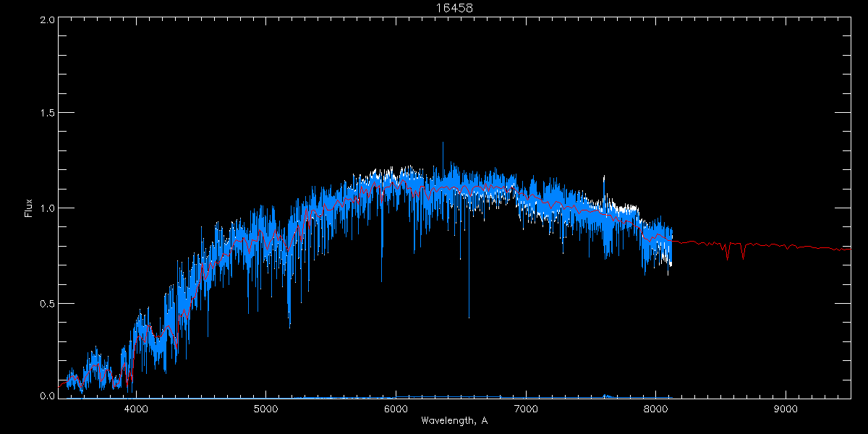The height and width of the screenshot is (434, 868).
Task: Click the 0.0 y-axis tick label
Action: tap(46, 395)
